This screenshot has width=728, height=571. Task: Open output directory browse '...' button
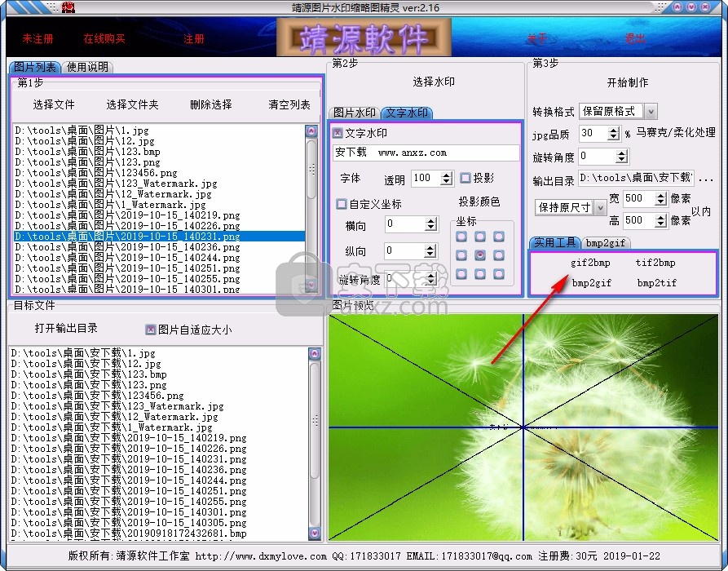pyautogui.click(x=706, y=179)
